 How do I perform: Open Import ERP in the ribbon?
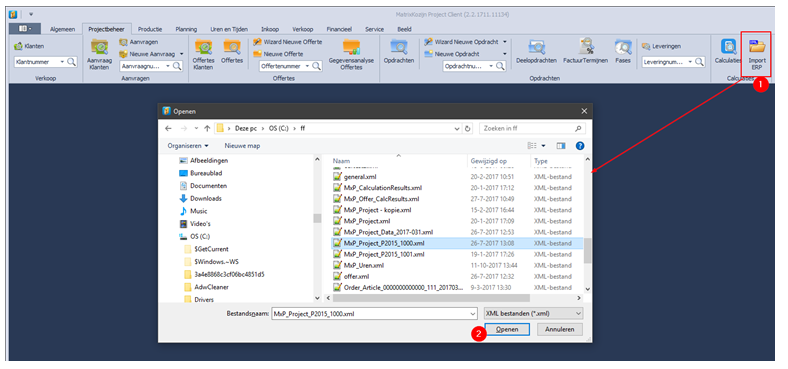click(757, 54)
